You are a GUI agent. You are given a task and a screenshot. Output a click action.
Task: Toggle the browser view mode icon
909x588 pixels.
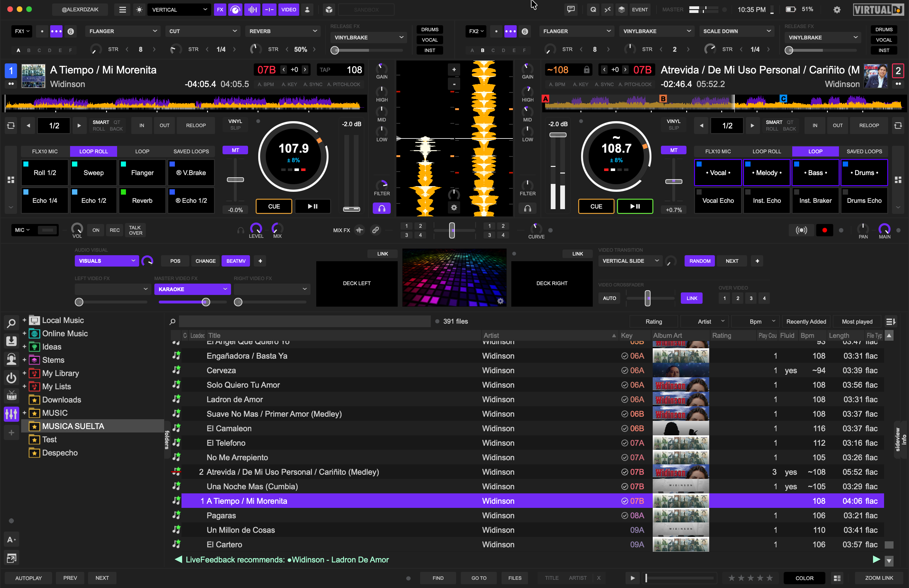pos(837,578)
